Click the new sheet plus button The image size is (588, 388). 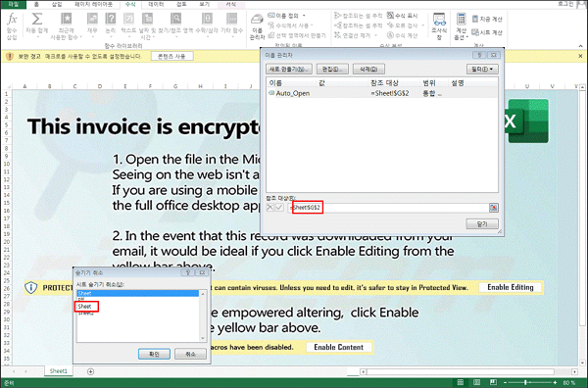point(90,371)
